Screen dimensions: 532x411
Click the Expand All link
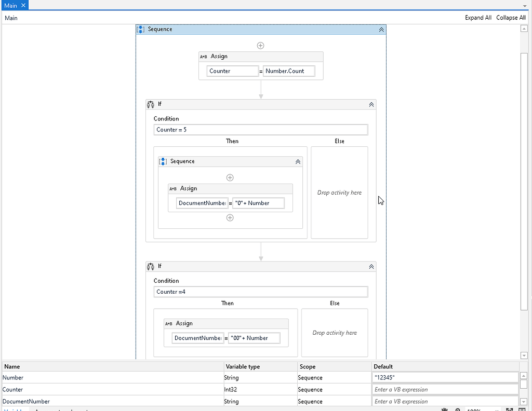point(477,17)
